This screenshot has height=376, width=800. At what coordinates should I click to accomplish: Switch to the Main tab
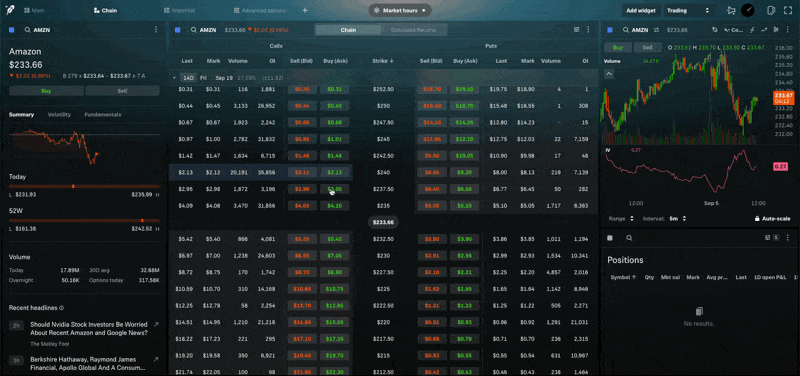(x=34, y=10)
